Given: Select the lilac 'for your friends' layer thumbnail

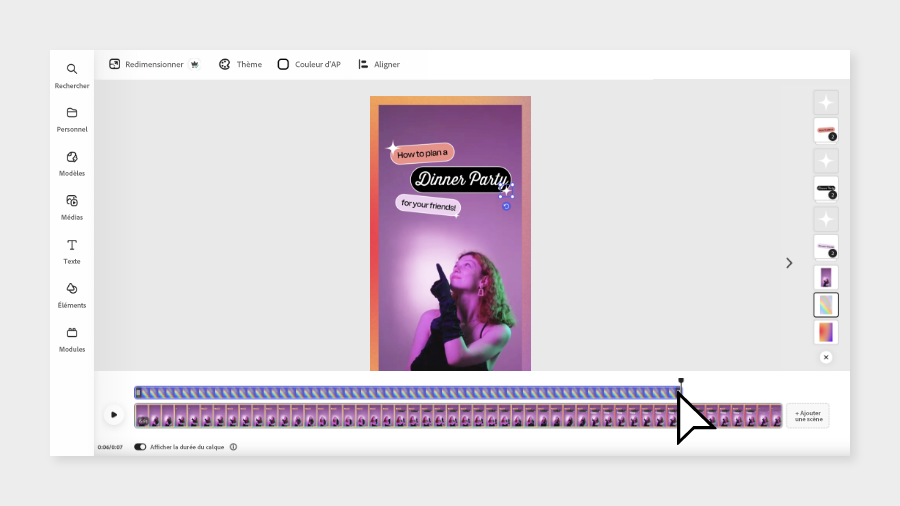Looking at the screenshot, I should pos(826,247).
